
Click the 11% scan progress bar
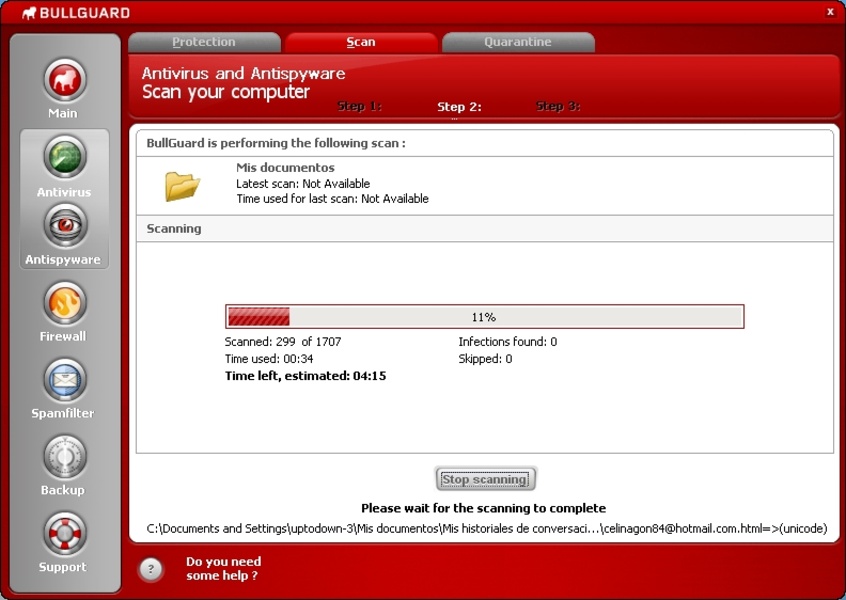click(x=484, y=317)
